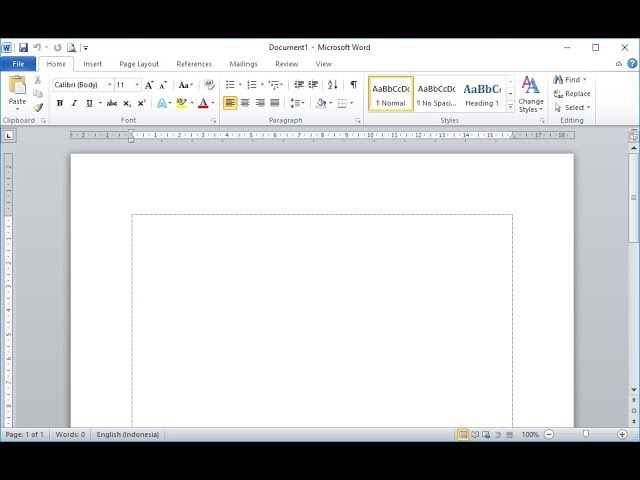
Task: Justify the paragraph text
Action: [275, 103]
